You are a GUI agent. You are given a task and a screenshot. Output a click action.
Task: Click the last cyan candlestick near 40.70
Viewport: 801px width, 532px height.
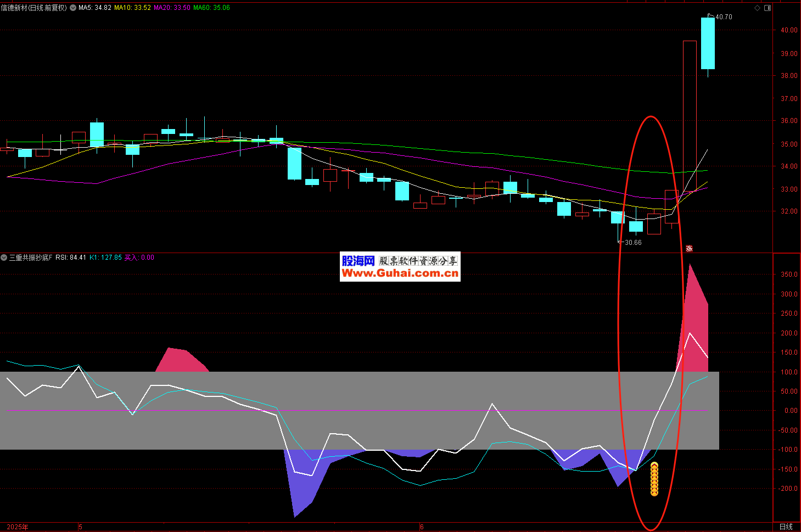[x=708, y=44]
